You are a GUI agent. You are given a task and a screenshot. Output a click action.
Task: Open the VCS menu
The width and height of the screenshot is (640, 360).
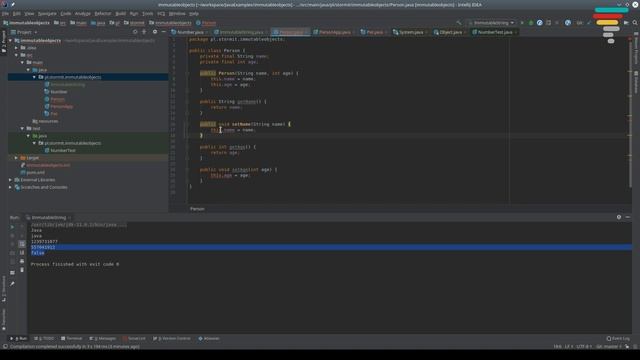[161, 13]
